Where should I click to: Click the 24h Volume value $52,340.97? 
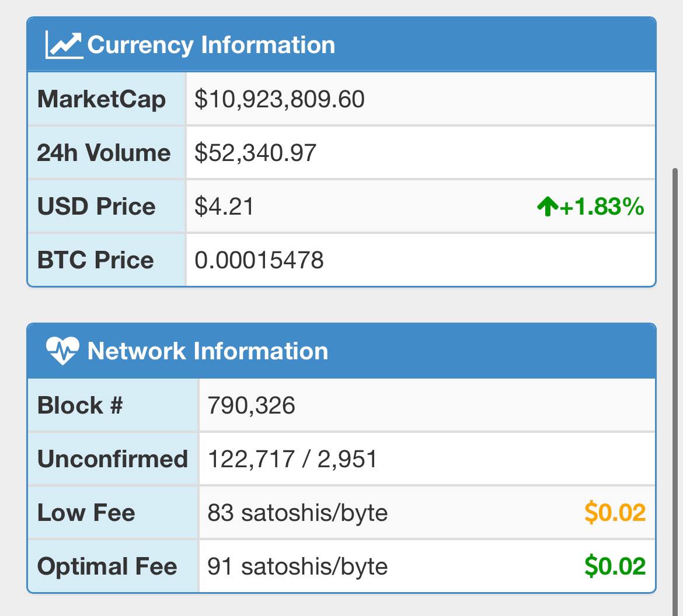pos(255,153)
